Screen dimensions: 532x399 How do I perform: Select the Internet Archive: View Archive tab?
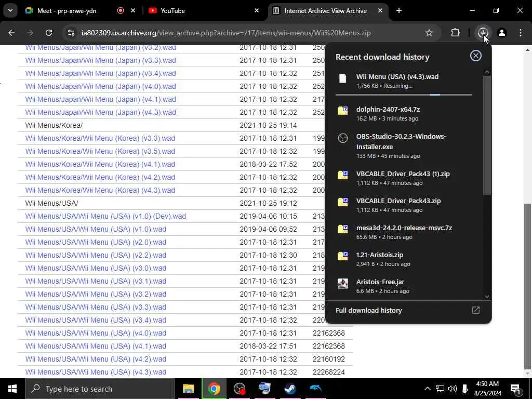click(x=325, y=10)
